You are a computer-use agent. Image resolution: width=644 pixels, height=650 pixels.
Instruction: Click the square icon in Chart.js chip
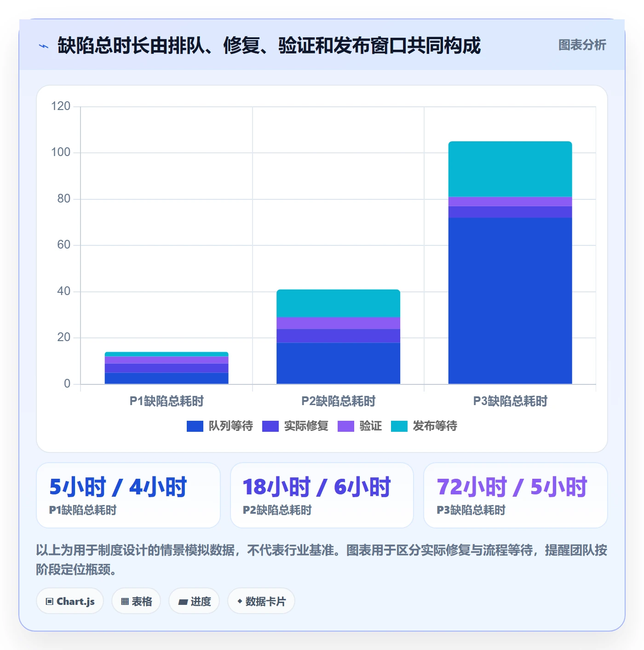point(50,602)
